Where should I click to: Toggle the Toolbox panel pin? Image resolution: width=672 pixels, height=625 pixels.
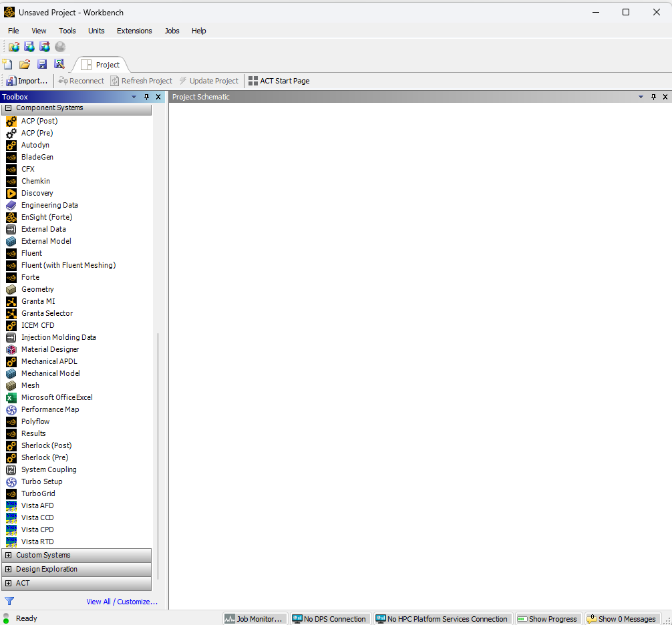coord(147,97)
